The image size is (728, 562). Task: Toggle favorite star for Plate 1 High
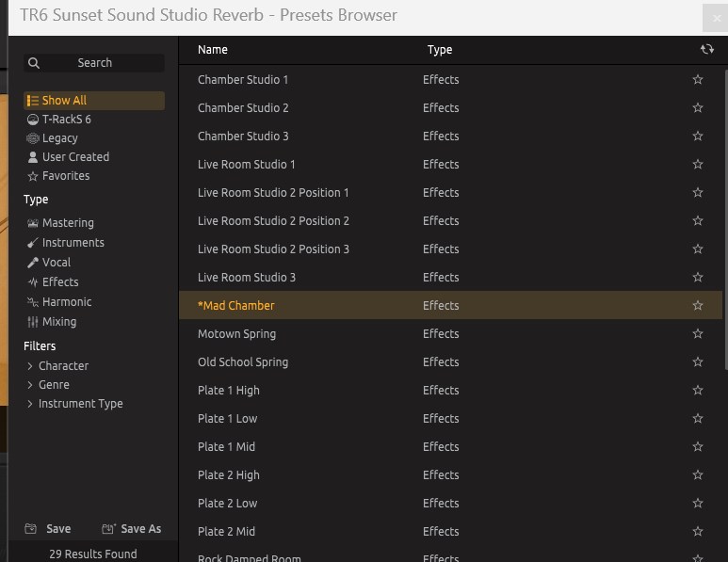(698, 391)
